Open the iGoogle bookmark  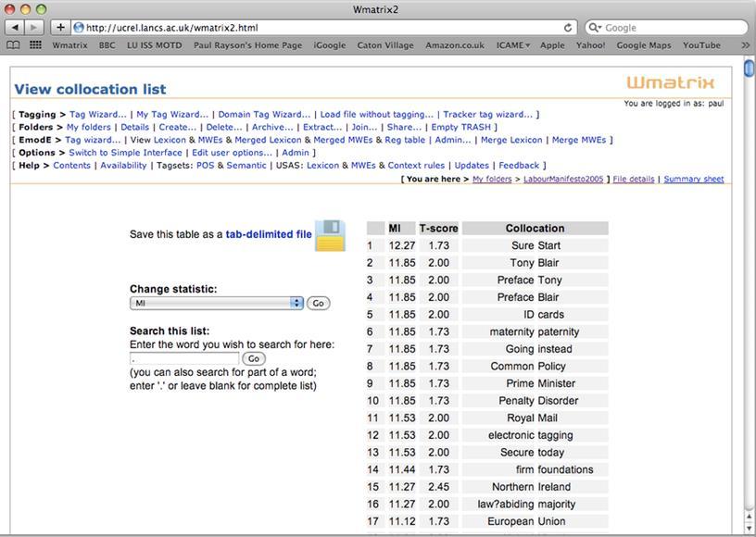(329, 44)
